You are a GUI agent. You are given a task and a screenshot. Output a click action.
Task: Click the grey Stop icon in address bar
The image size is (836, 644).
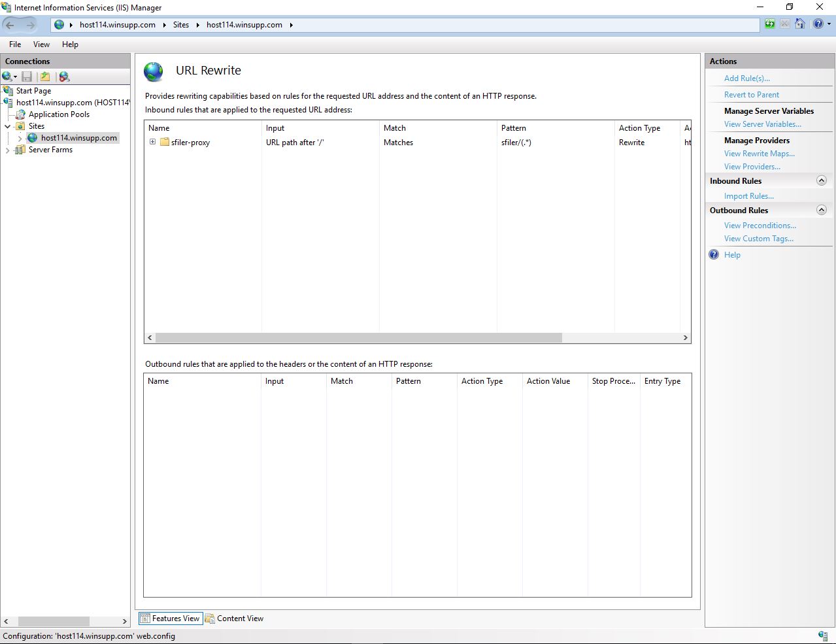pyautogui.click(x=784, y=24)
